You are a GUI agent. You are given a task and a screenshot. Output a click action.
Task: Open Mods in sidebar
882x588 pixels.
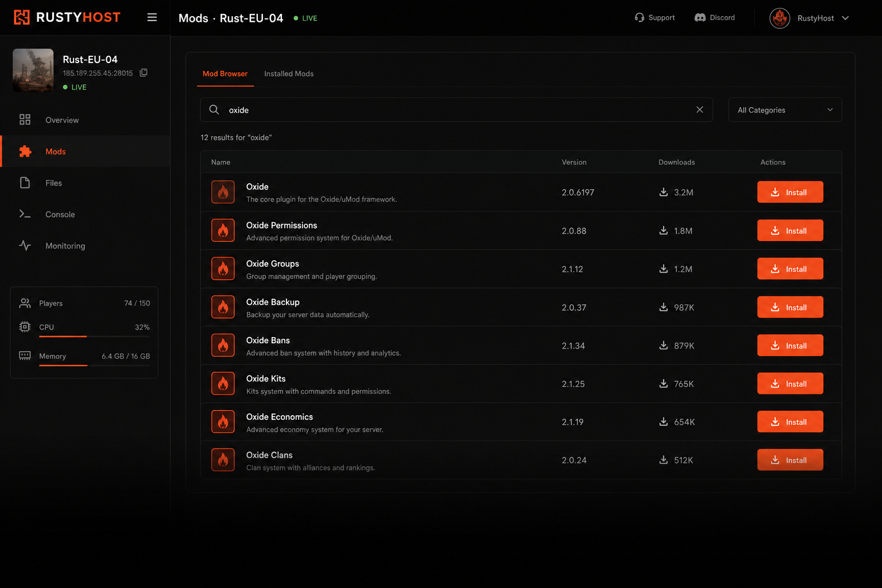tap(85, 152)
